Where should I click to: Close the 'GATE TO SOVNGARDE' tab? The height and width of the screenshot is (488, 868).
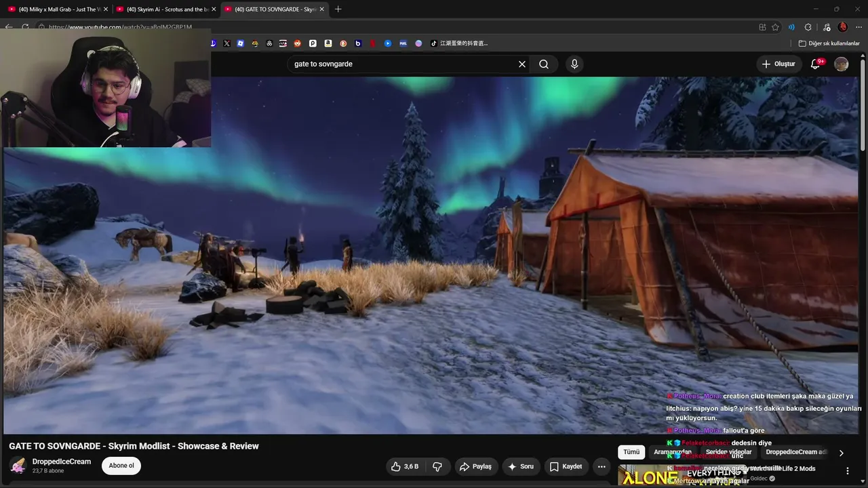point(322,9)
